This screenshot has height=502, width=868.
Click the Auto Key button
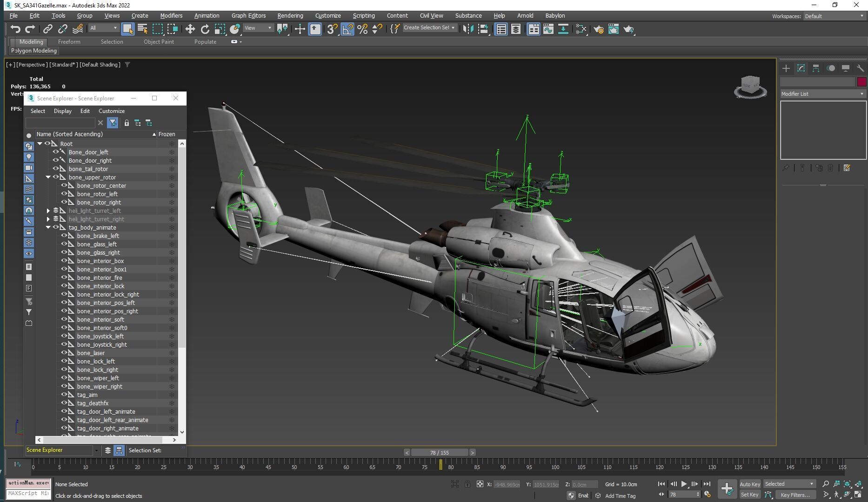[x=750, y=484]
